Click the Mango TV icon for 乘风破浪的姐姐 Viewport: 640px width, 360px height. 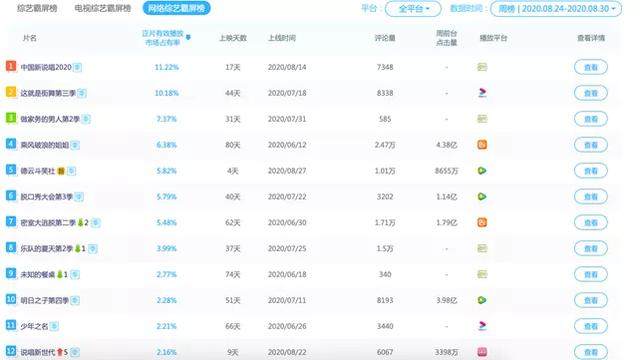click(x=482, y=144)
